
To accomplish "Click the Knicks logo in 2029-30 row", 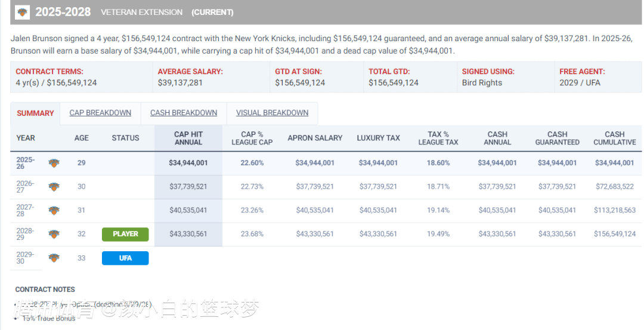I will pos(54,258).
